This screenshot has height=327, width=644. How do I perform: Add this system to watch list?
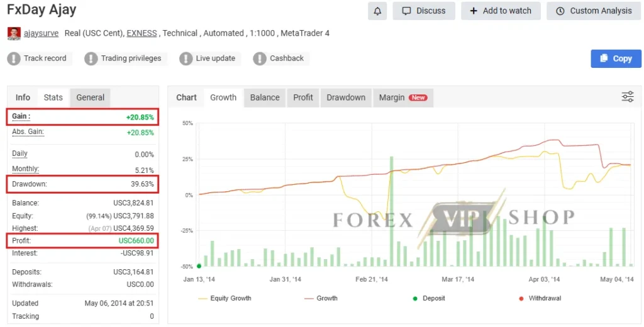click(501, 11)
